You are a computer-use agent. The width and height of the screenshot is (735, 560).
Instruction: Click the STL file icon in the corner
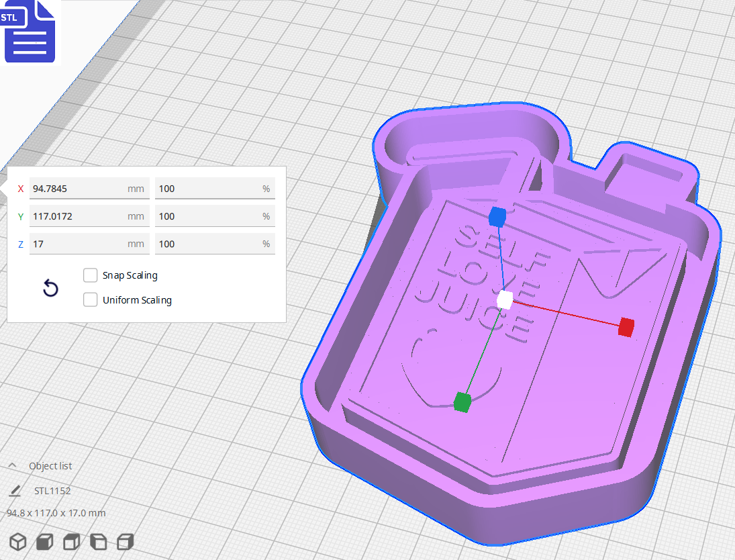tap(30, 32)
